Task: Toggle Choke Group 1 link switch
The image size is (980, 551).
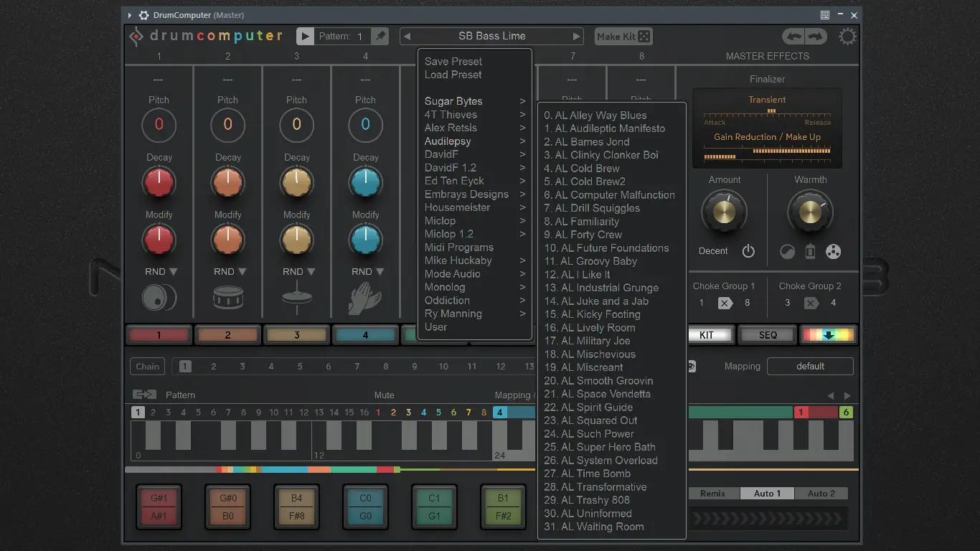Action: pos(725,303)
